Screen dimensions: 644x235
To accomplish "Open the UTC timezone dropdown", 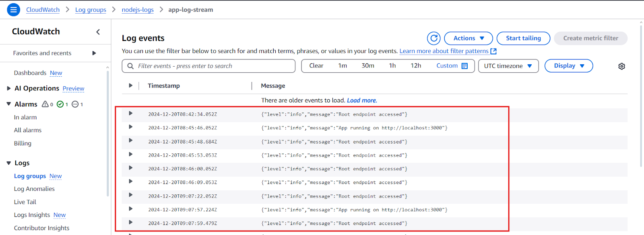I will pyautogui.click(x=508, y=66).
